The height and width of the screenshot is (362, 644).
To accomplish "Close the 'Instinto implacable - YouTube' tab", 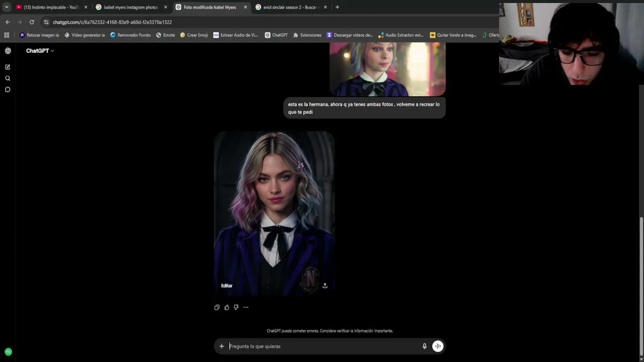I will (86, 7).
